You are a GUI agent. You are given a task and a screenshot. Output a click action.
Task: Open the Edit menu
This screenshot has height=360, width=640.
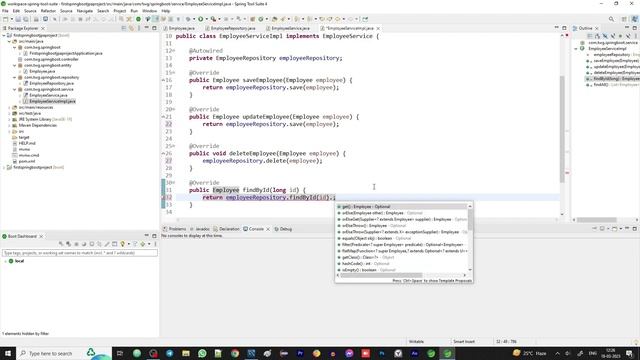pyautogui.click(x=16, y=11)
